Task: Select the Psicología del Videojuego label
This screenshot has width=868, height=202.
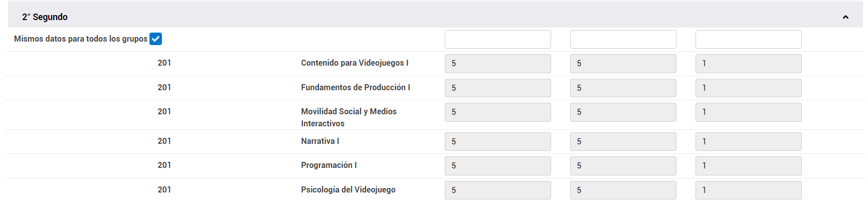Action: [x=348, y=190]
